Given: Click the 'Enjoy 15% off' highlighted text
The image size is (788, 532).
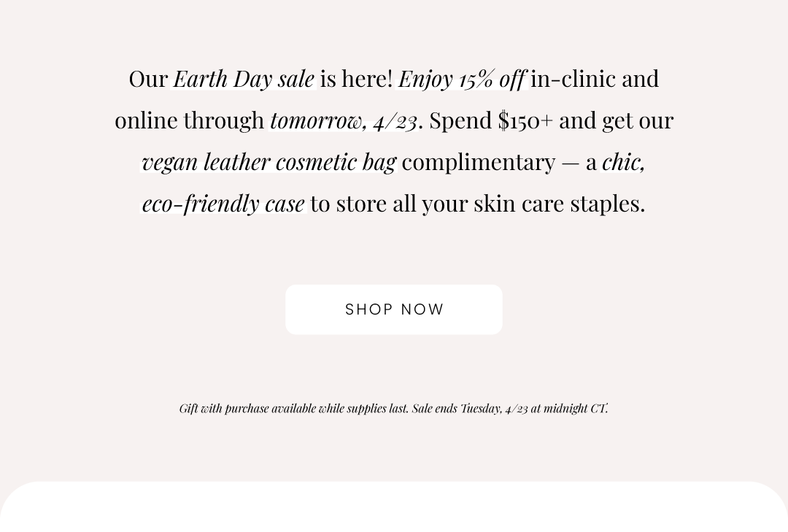Looking at the screenshot, I should [x=462, y=80].
